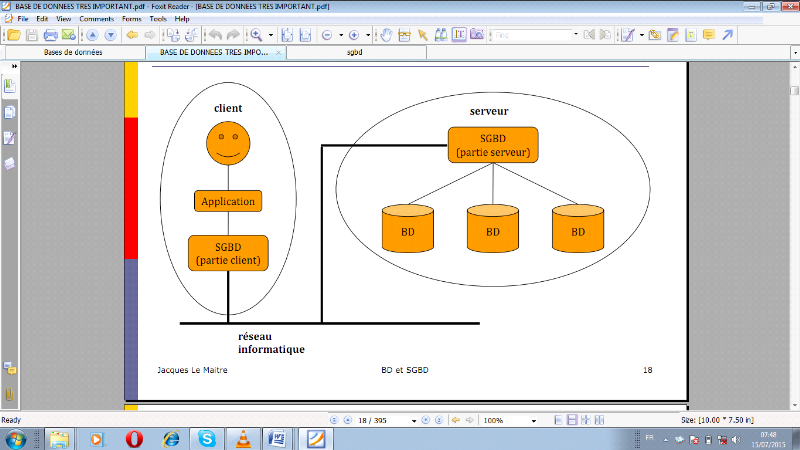The width and height of the screenshot is (800, 450).
Task: Toggle the bookmarks panel in left sidebar
Action: (10, 86)
